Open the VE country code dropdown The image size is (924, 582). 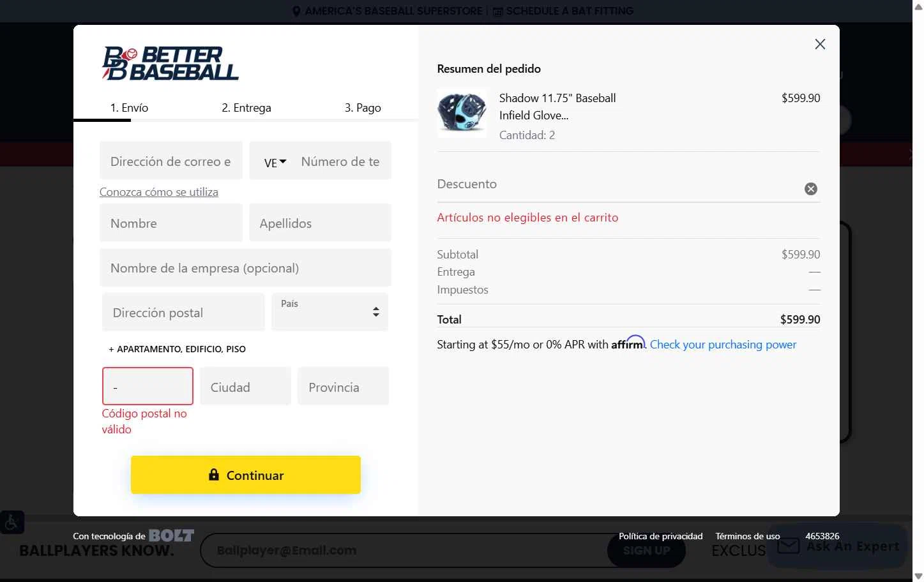point(275,162)
